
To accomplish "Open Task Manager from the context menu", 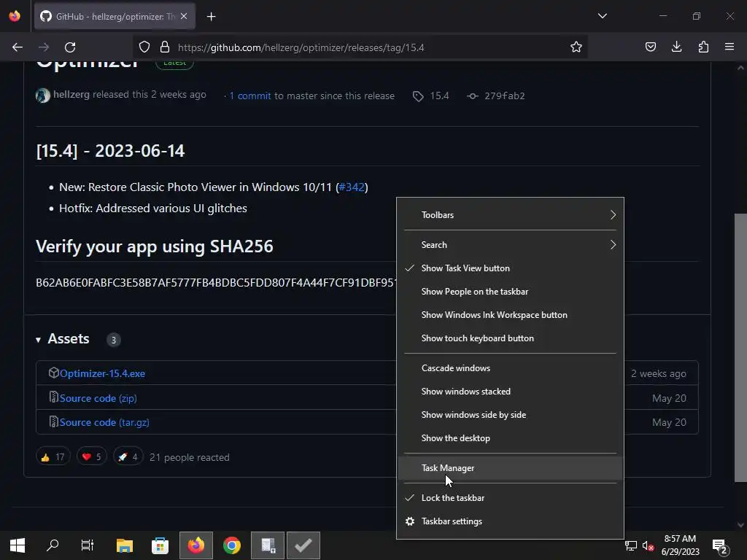I will tap(510, 468).
